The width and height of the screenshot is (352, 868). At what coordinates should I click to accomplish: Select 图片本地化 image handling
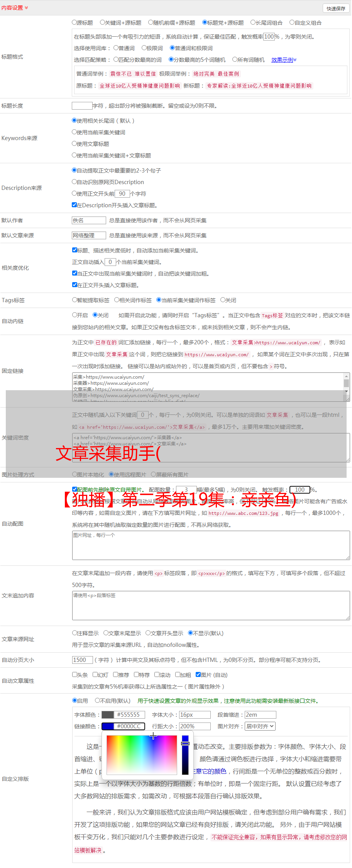(74, 474)
